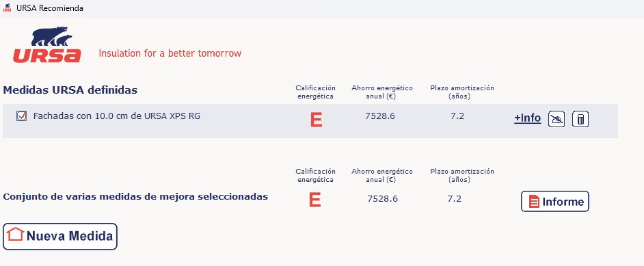Click the Medidas URSA definidas heading
Viewport: 644px width, 266px height.
click(x=70, y=90)
